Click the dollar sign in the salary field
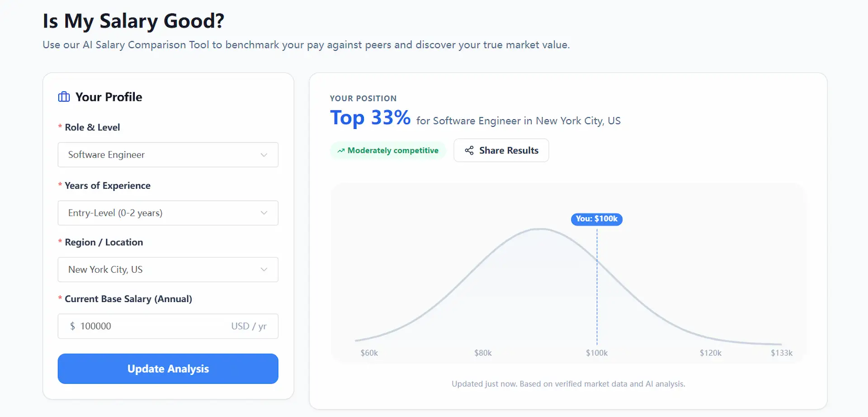868x417 pixels. tap(72, 326)
